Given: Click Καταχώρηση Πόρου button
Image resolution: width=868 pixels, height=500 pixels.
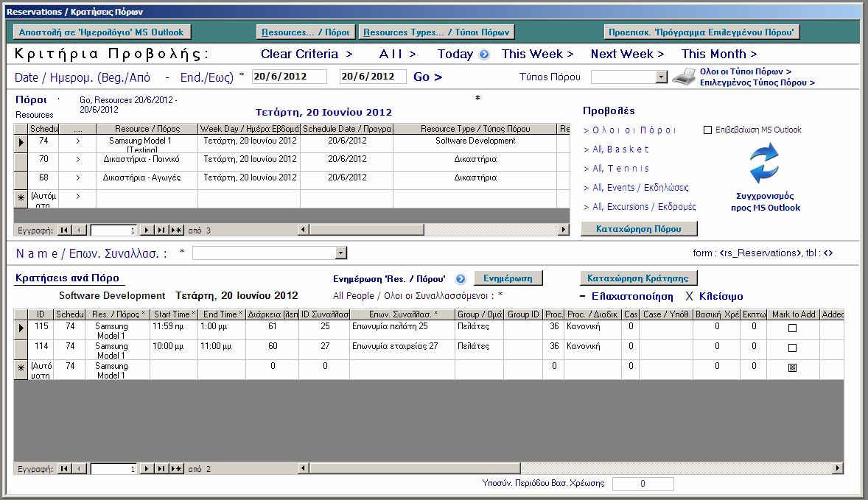Looking at the screenshot, I should pyautogui.click(x=639, y=229).
